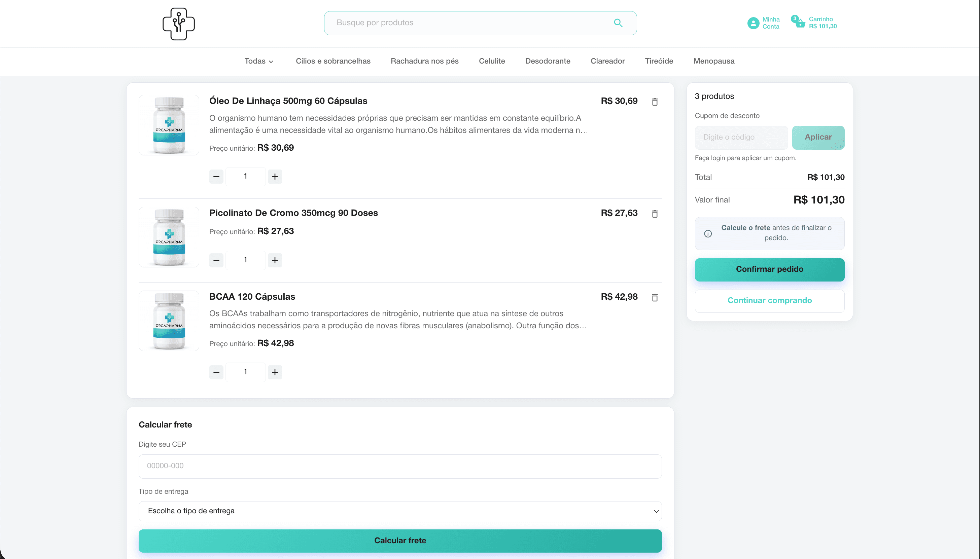Click the coupon code input field
This screenshot has width=980, height=559.
741,138
